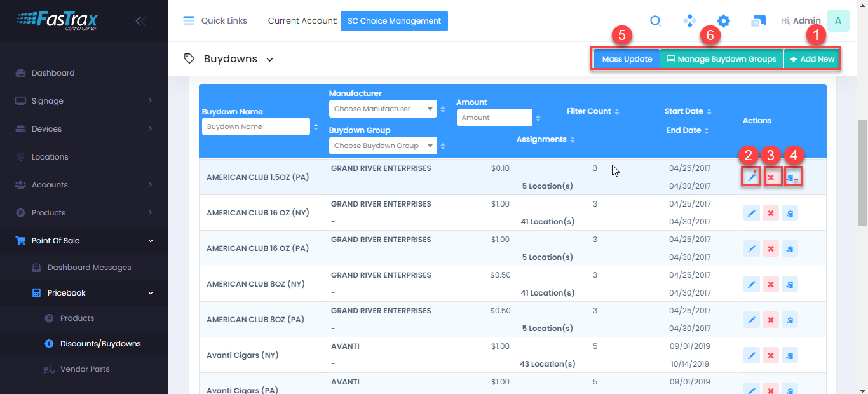Open Dashboard in the sidebar
Viewport: 868px width, 394px height.
pyautogui.click(x=84, y=73)
